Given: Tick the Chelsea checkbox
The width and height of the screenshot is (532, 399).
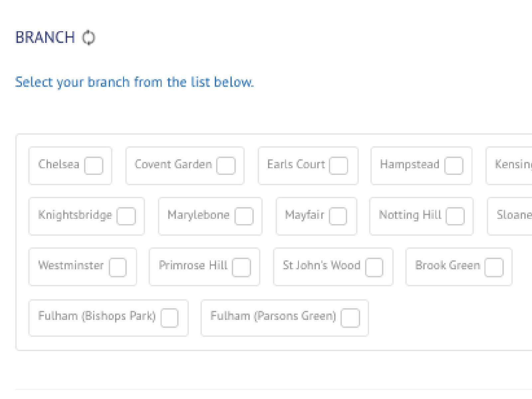Looking at the screenshot, I should [x=94, y=166].
